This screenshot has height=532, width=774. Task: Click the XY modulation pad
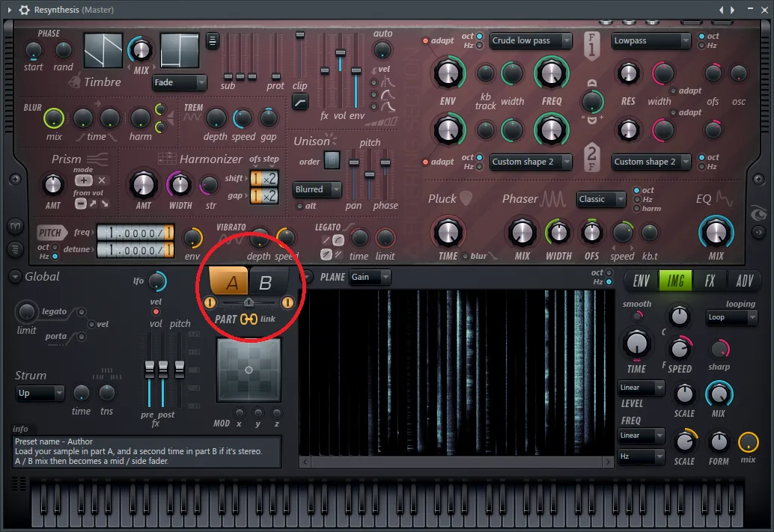point(249,370)
